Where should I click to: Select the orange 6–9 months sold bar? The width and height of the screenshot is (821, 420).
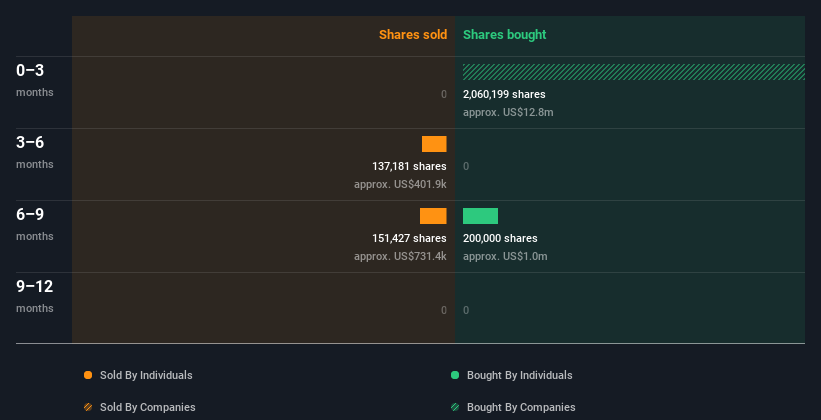[x=433, y=216]
